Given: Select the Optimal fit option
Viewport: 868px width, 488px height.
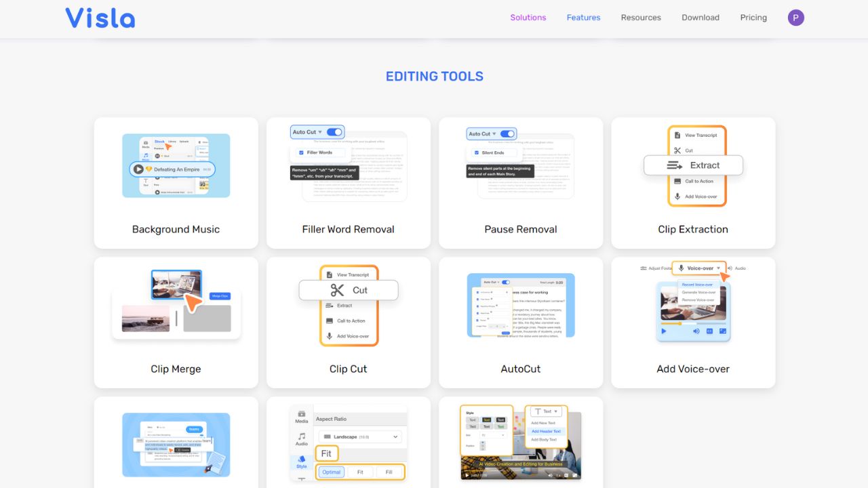Looking at the screenshot, I should tap(332, 472).
